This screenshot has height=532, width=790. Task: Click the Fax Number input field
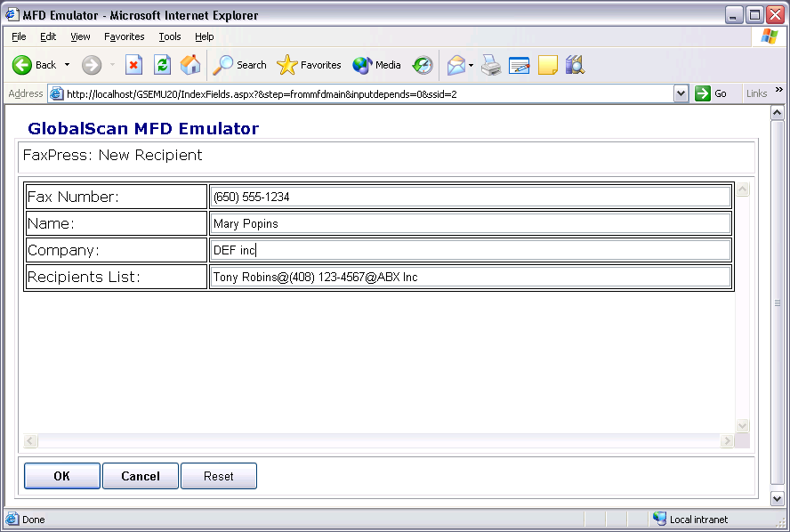[471, 197]
